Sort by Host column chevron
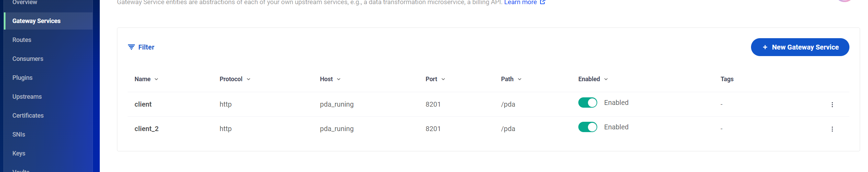 339,79
